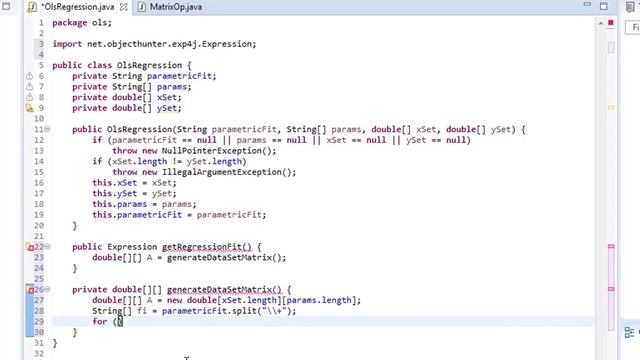Screen dimensions: 640x360
Task: Click the error marker on line 22
Action: coord(30,247)
